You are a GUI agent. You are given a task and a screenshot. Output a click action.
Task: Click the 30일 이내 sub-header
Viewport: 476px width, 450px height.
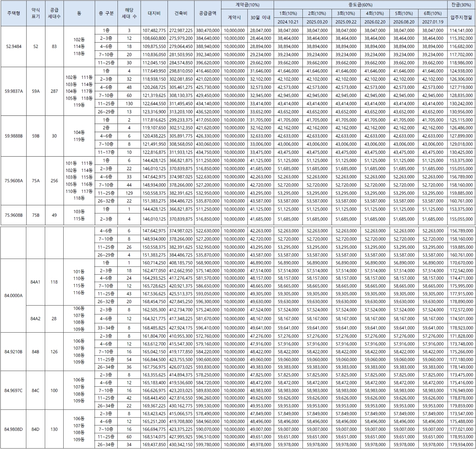pos(260,17)
